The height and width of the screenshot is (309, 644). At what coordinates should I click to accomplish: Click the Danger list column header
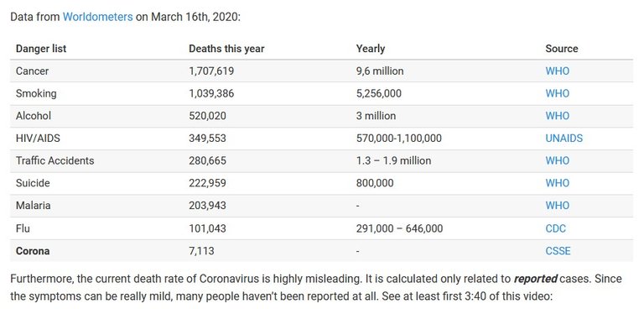point(41,49)
